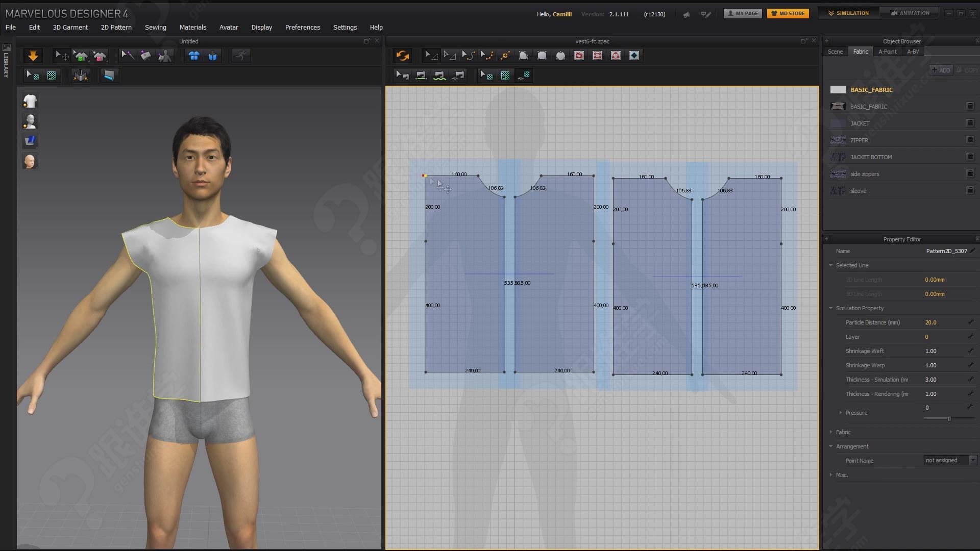
Task: Select the Edit Curve Point tool
Action: pos(486,56)
